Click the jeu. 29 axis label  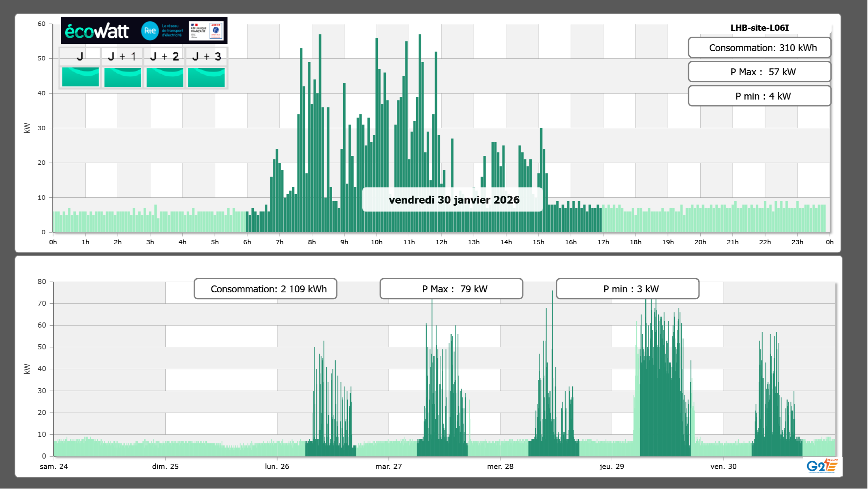point(612,466)
